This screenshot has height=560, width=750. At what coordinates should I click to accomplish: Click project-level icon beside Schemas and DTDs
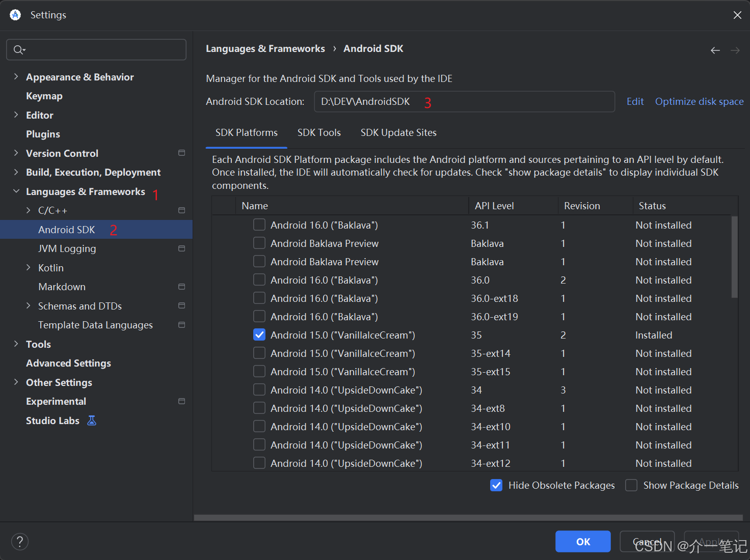pos(181,305)
